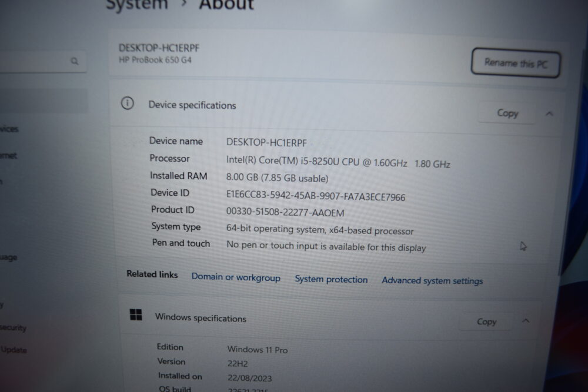This screenshot has height=392, width=588.
Task: Open Advanced system settings
Action: 432,281
